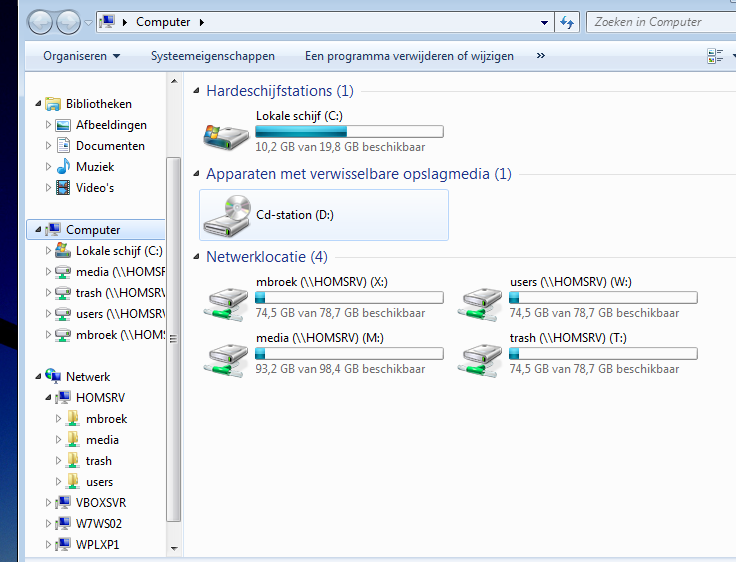Click '93,2 GB van 98,4 GB beschikbaar' text
This screenshot has width=736, height=562.
tap(340, 369)
